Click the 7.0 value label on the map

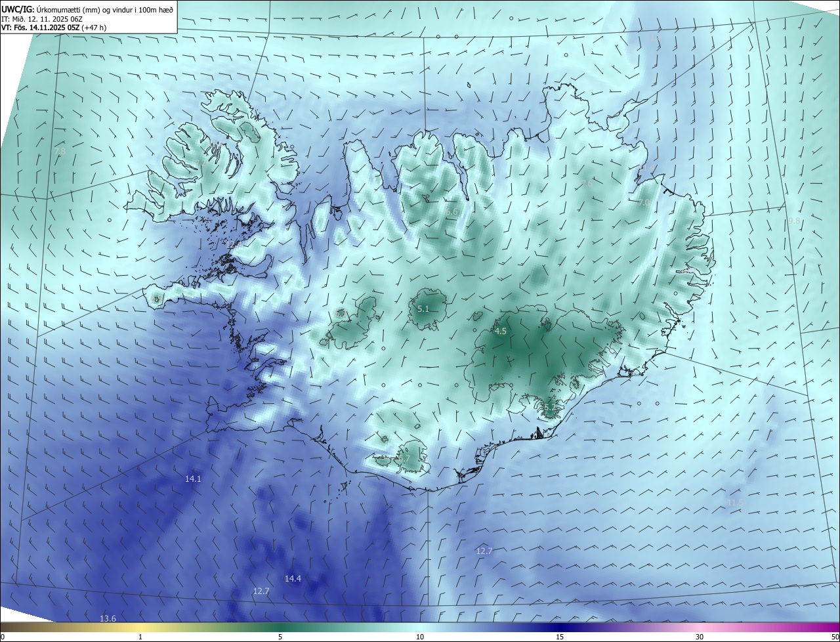click(x=644, y=203)
